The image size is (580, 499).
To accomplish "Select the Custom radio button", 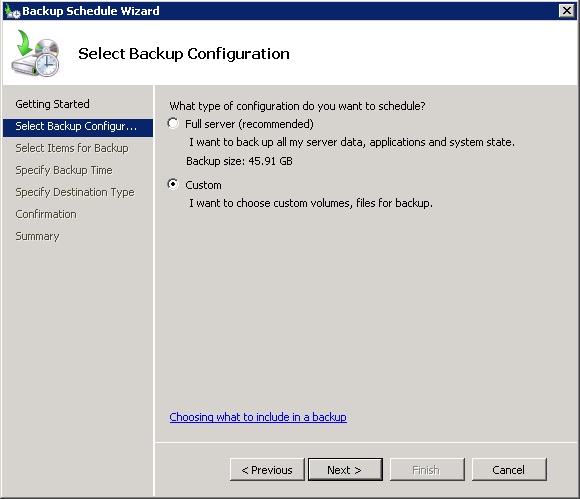I will click(x=173, y=184).
